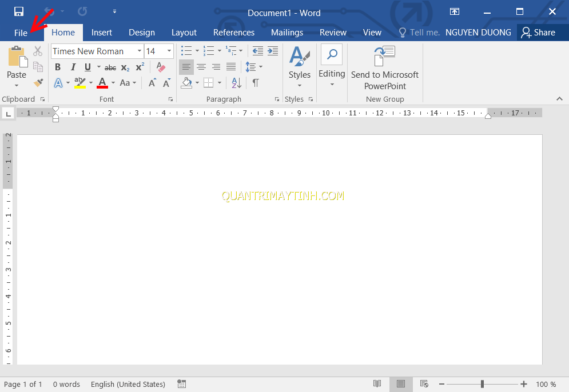Screen dimensions: 569x392
Task: Switch to the Insert tab
Action: pos(102,33)
